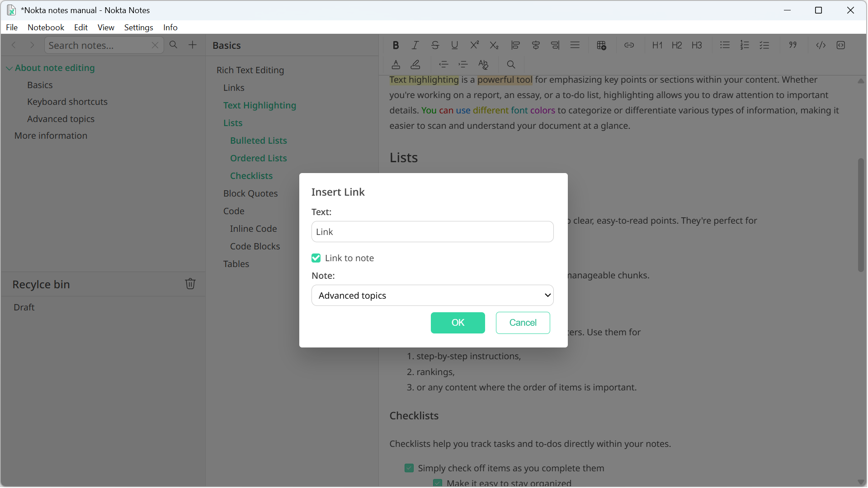Uncheck the Link to note checkbox
Image resolution: width=868 pixels, height=488 pixels.
pyautogui.click(x=316, y=258)
